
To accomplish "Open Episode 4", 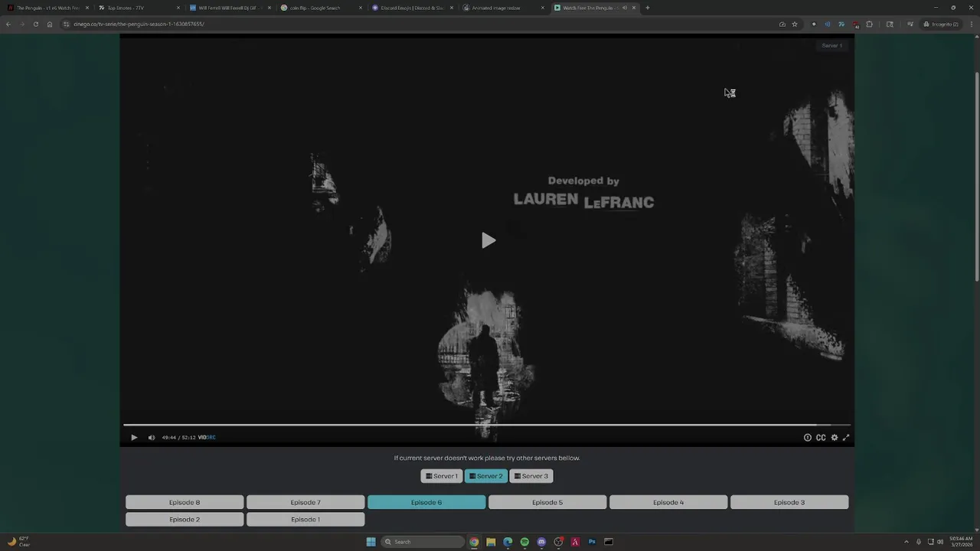I will (668, 503).
